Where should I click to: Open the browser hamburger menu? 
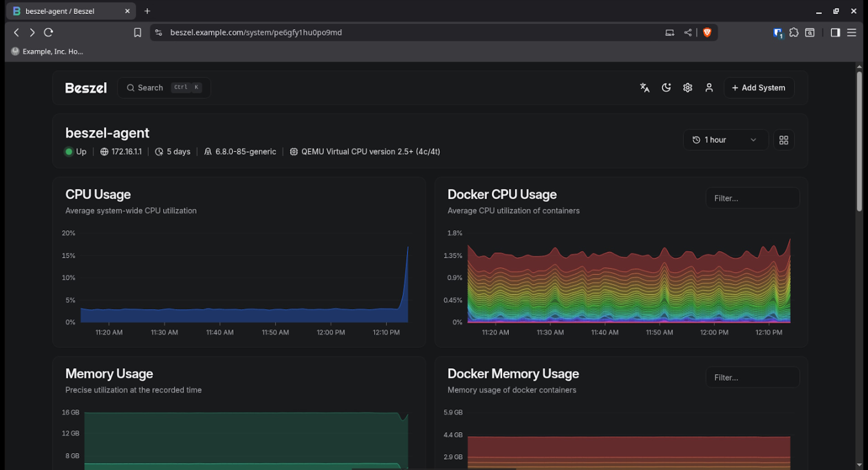click(x=851, y=33)
